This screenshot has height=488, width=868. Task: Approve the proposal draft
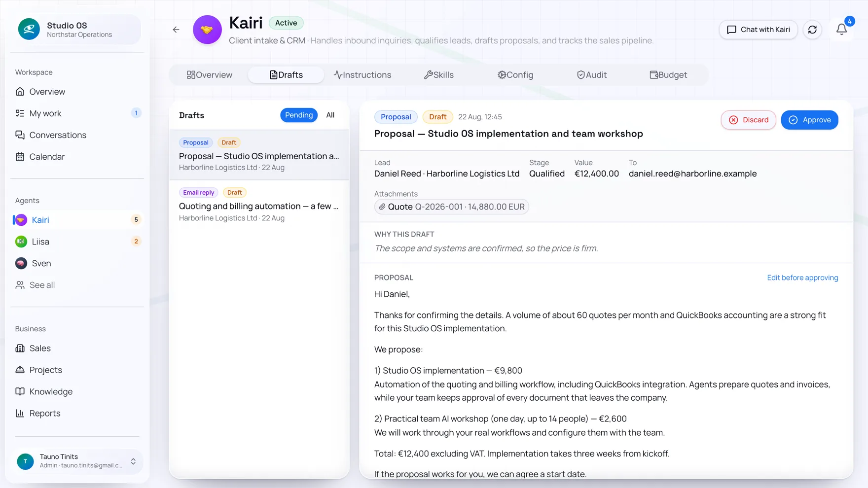809,120
